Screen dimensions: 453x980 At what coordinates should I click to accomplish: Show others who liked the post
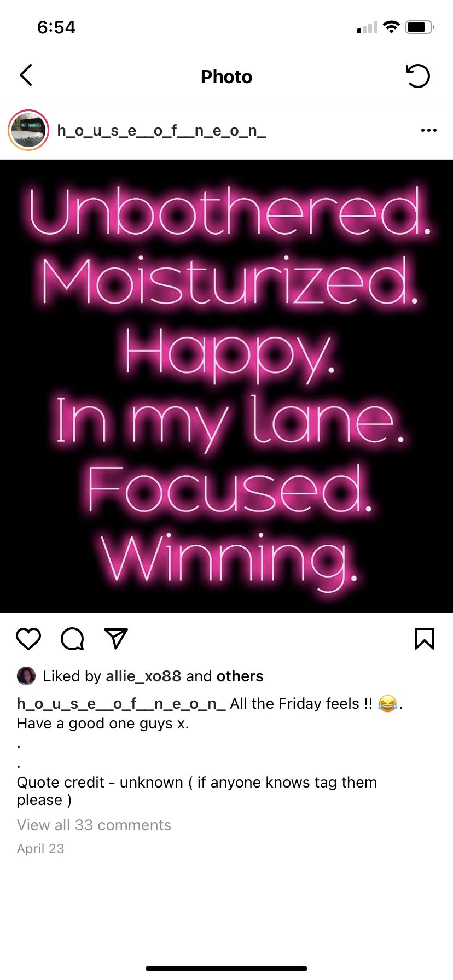(x=240, y=676)
